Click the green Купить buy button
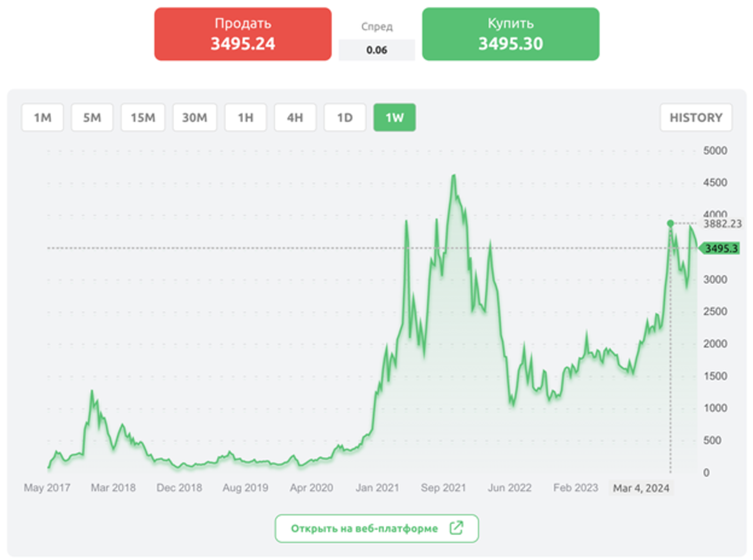The height and width of the screenshot is (560, 753). pos(510,34)
